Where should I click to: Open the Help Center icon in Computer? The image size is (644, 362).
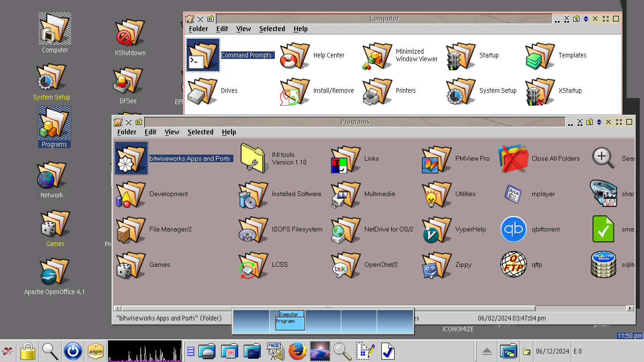click(x=295, y=55)
